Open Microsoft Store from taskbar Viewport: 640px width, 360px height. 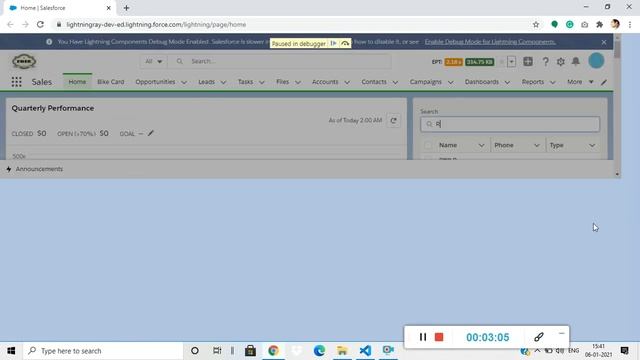pyautogui.click(x=250, y=351)
